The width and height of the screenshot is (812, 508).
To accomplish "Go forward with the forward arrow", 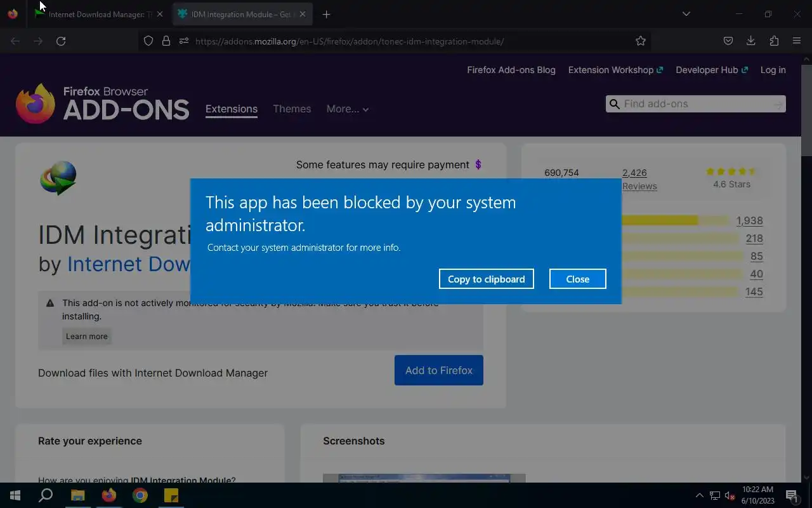I will tap(38, 41).
